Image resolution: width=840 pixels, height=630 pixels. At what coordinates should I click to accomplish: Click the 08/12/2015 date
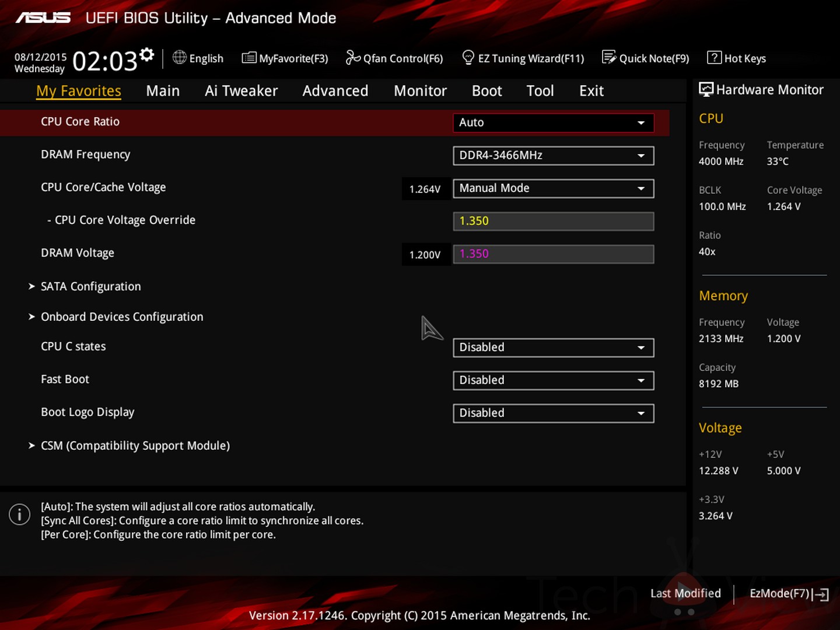(41, 57)
